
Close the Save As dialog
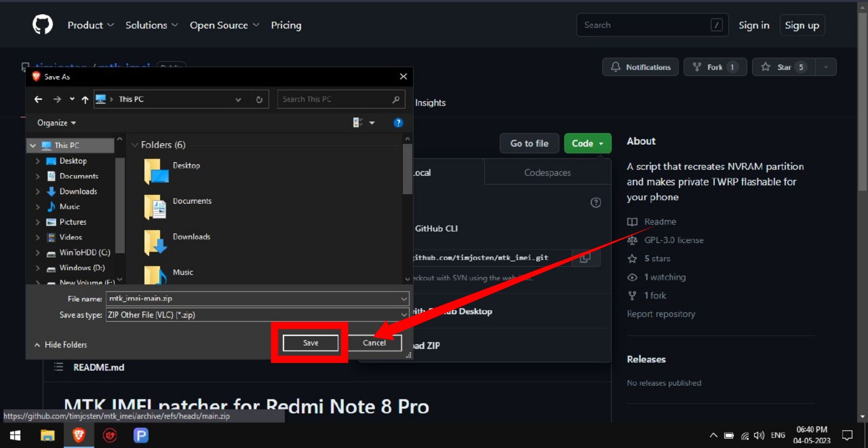click(x=403, y=76)
